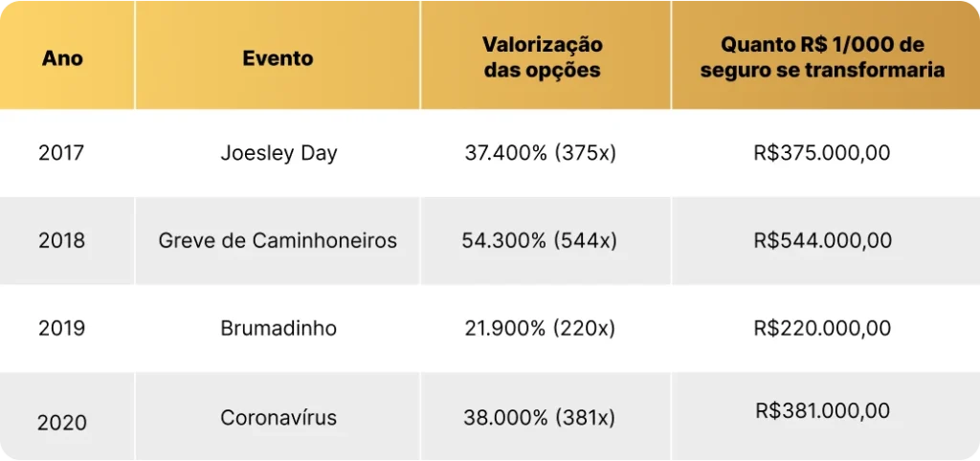
Task: Click the Quanto R$ 1/000 de seguro header
Action: [x=822, y=57]
